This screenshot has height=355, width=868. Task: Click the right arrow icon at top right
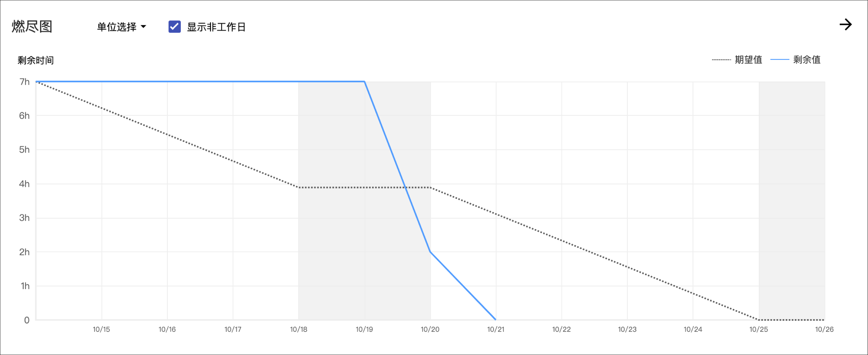[845, 25]
